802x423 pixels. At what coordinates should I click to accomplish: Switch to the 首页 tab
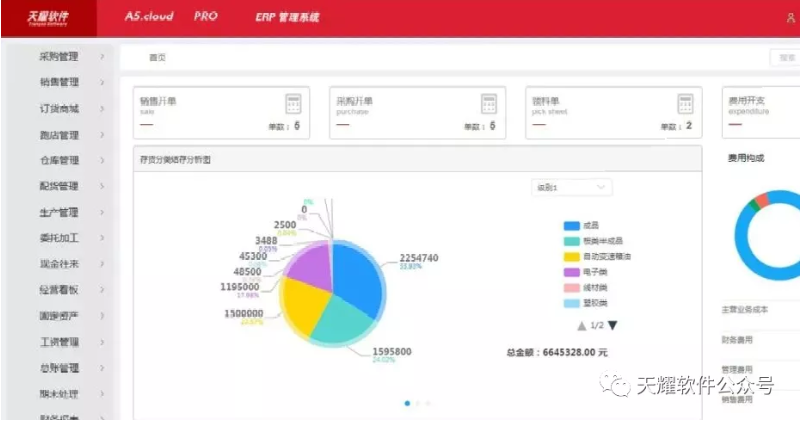(x=157, y=58)
